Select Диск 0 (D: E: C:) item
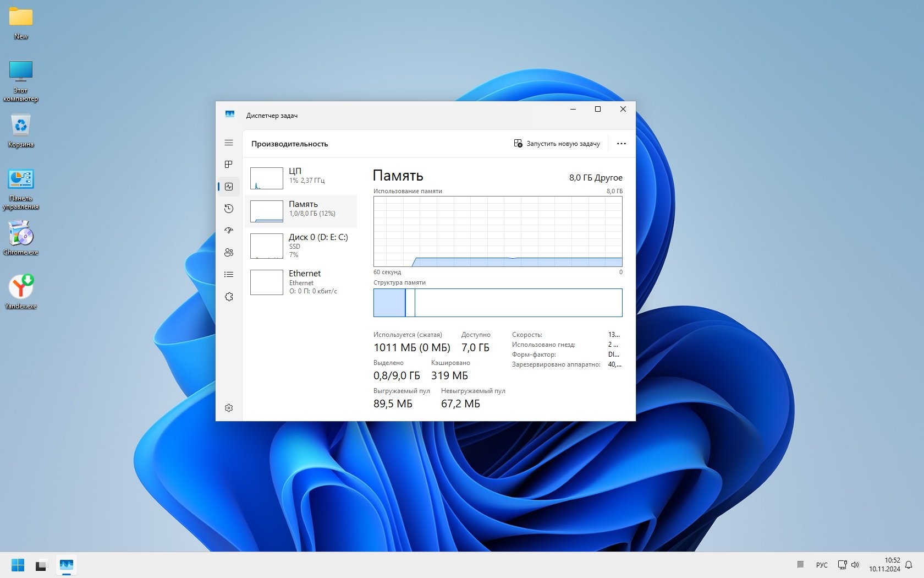924x578 pixels. [x=301, y=246]
